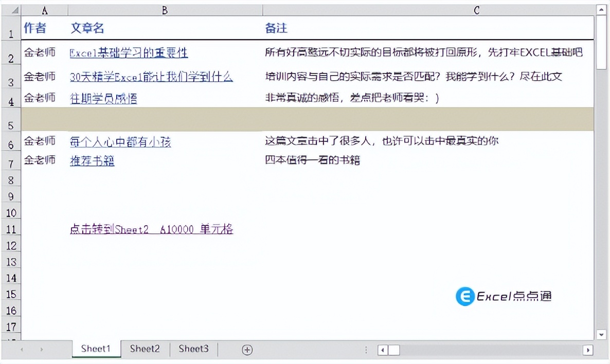Switch to the Sheet3 tab

[193, 349]
